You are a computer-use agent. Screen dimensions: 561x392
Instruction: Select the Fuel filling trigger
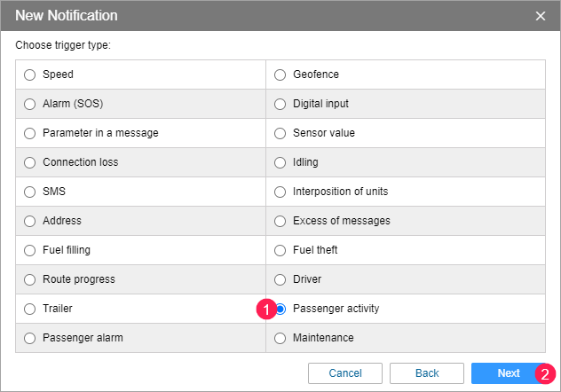coord(30,250)
